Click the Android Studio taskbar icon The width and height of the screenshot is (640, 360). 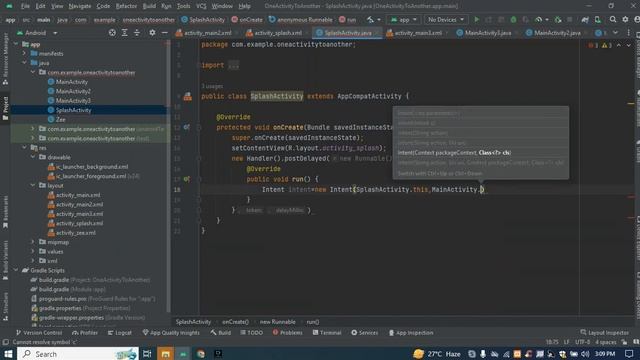pyautogui.click(x=183, y=354)
